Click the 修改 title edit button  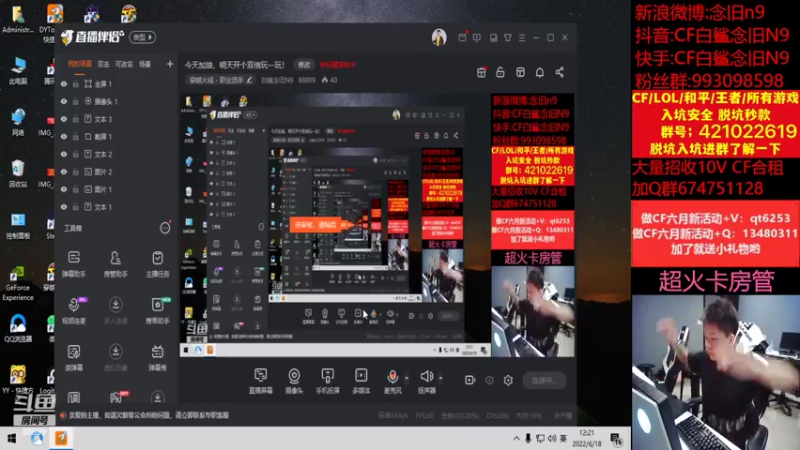(304, 65)
